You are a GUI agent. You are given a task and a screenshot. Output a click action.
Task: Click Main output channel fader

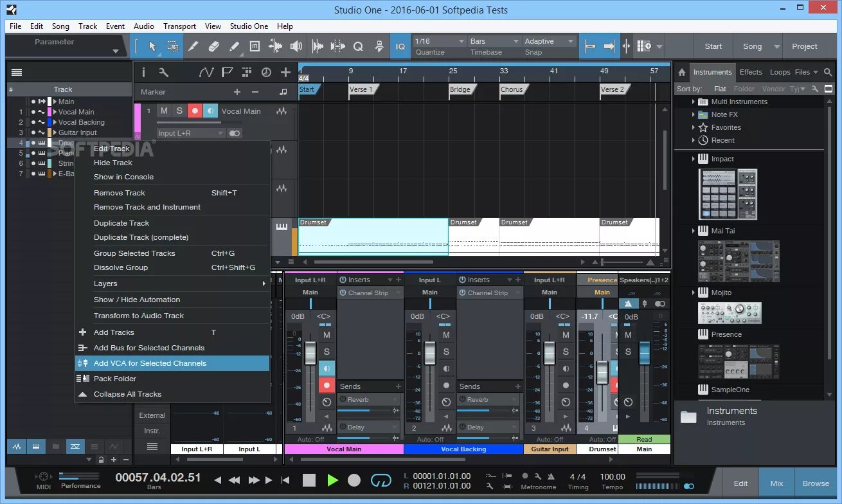tap(644, 352)
